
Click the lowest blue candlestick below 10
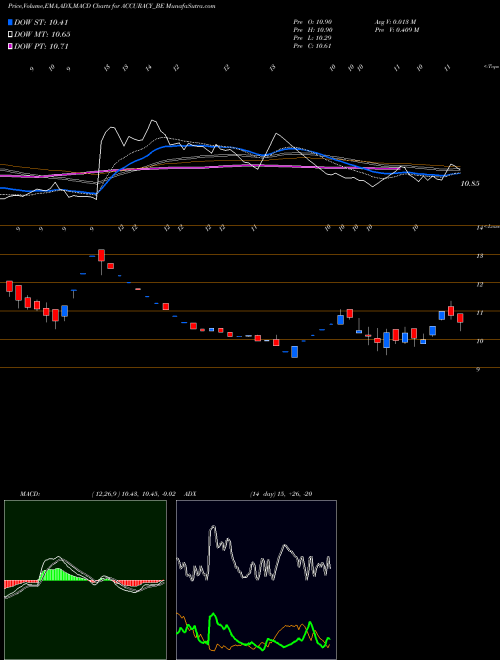tap(295, 352)
